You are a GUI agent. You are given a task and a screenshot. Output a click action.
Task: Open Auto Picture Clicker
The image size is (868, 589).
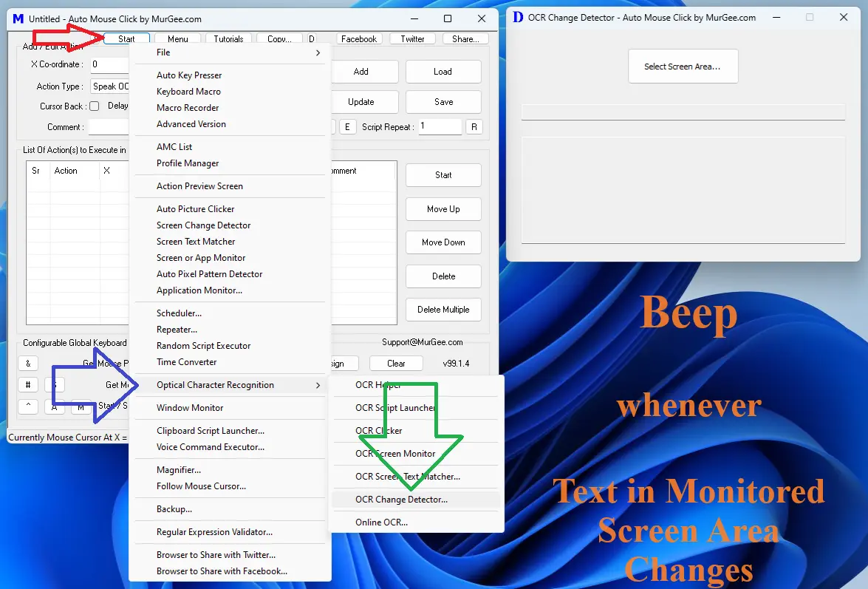pyautogui.click(x=230, y=208)
